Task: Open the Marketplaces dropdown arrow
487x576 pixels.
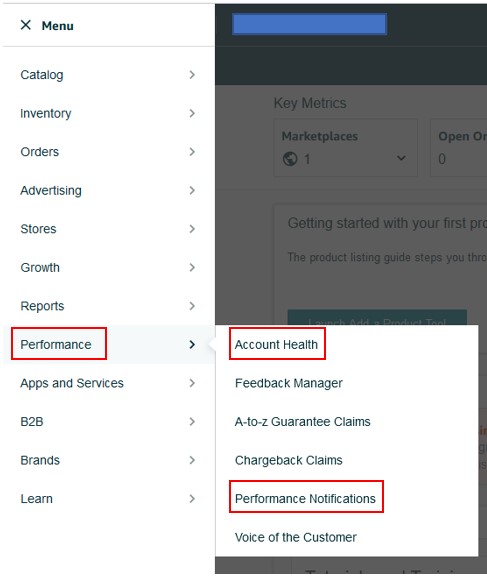Action: 401,158
